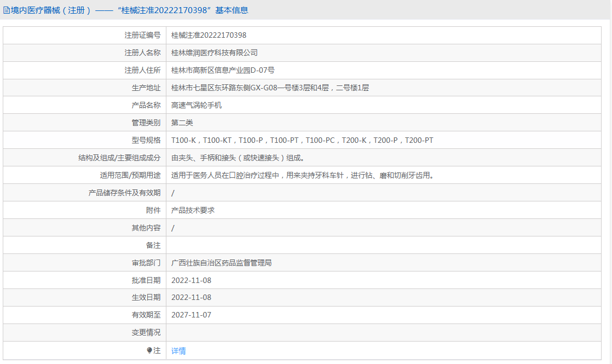
Task: Click the 生效日期 value 2022-11-08
Action: pyautogui.click(x=191, y=297)
